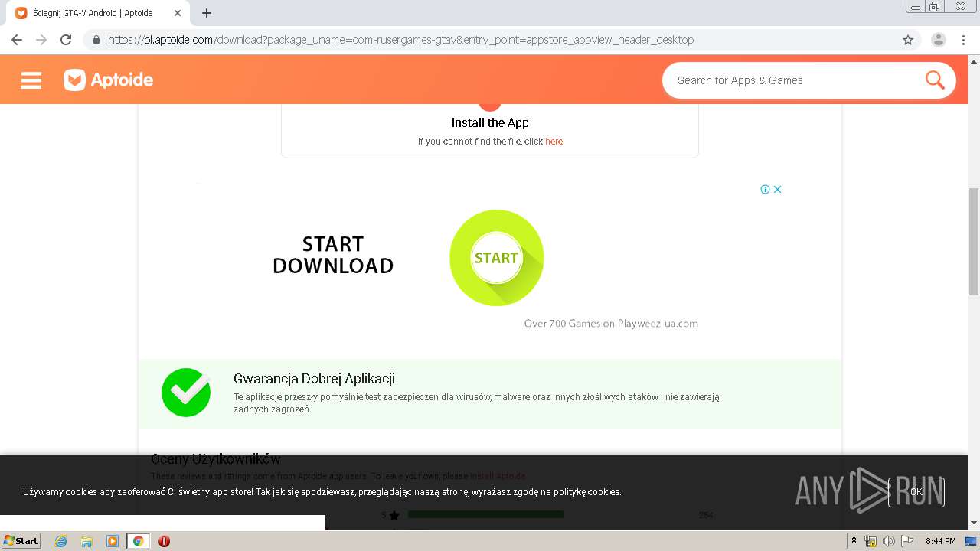Go forward in Chrome

(x=41, y=40)
